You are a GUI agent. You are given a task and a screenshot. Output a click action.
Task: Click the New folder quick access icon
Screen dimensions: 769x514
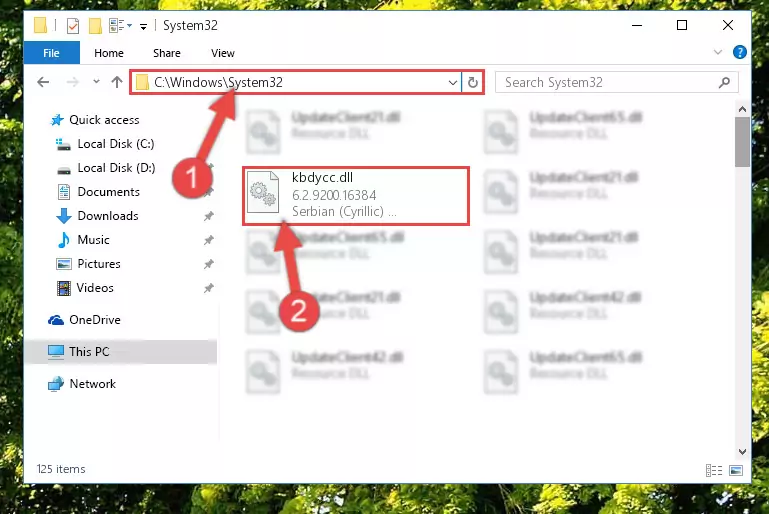pyautogui.click(x=95, y=26)
